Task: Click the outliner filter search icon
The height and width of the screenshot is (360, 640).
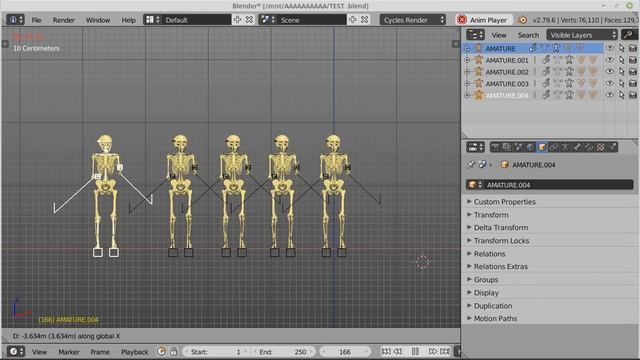Action: 629,35
